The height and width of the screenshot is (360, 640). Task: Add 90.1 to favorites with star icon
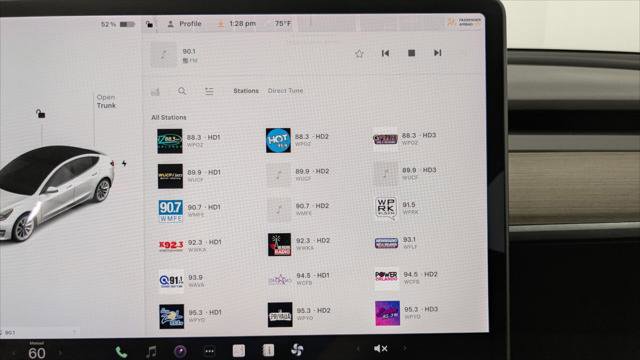click(x=359, y=53)
